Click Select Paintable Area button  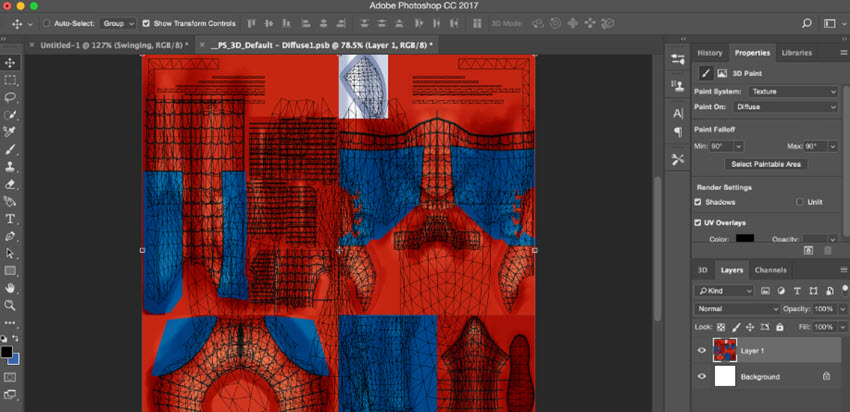pyautogui.click(x=766, y=164)
